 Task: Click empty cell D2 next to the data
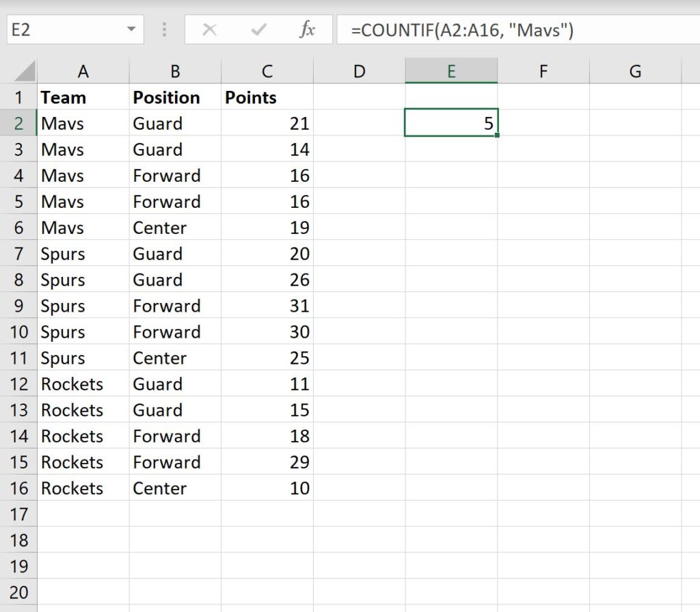click(x=358, y=123)
